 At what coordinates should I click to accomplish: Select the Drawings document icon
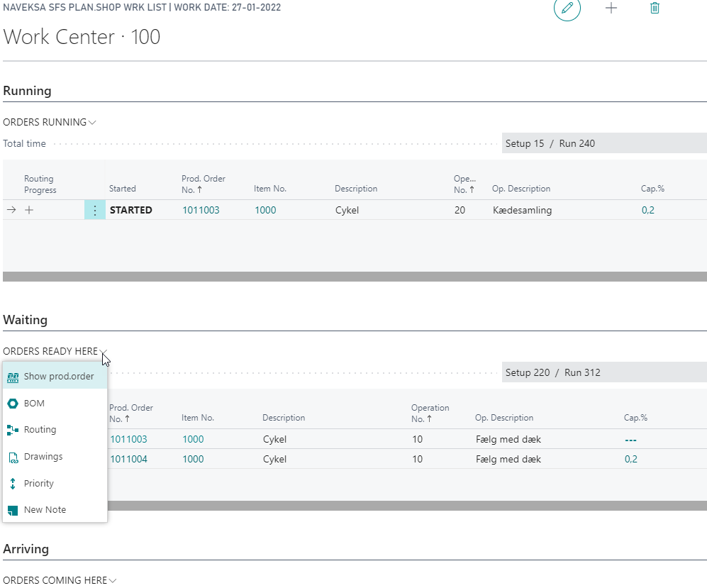click(x=14, y=457)
